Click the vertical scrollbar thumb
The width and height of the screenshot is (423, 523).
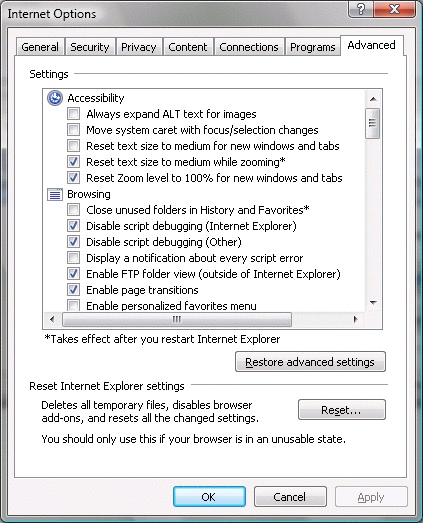[x=372, y=123]
